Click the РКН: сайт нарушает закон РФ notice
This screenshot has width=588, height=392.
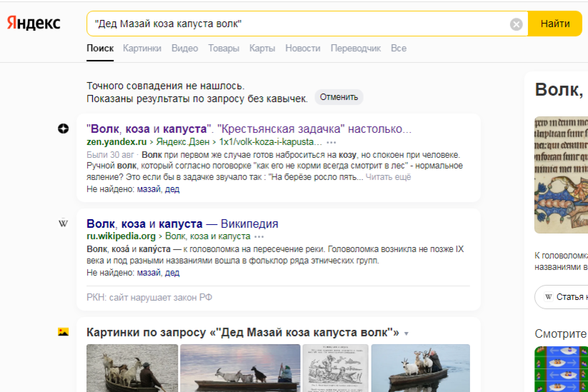[x=149, y=298]
